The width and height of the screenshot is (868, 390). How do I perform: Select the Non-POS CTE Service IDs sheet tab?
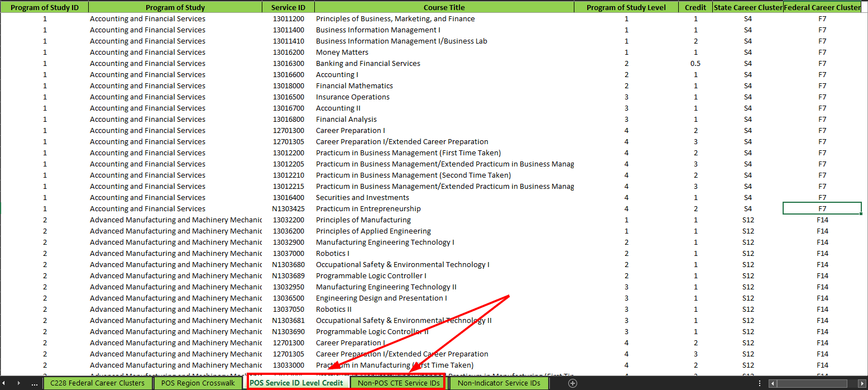398,383
